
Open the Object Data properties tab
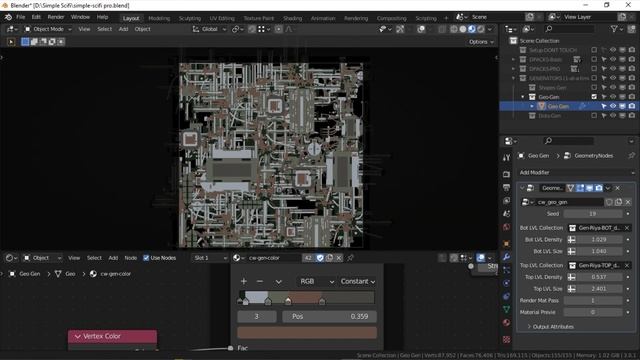[x=507, y=309]
